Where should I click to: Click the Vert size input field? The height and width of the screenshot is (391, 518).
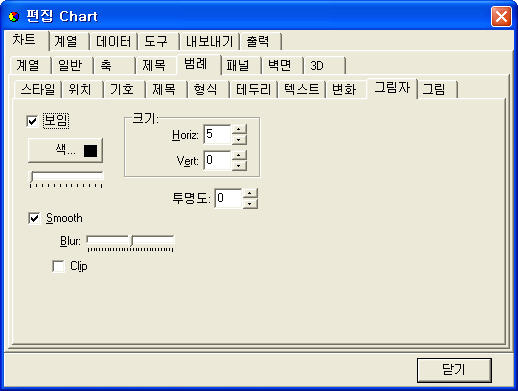tap(217, 160)
